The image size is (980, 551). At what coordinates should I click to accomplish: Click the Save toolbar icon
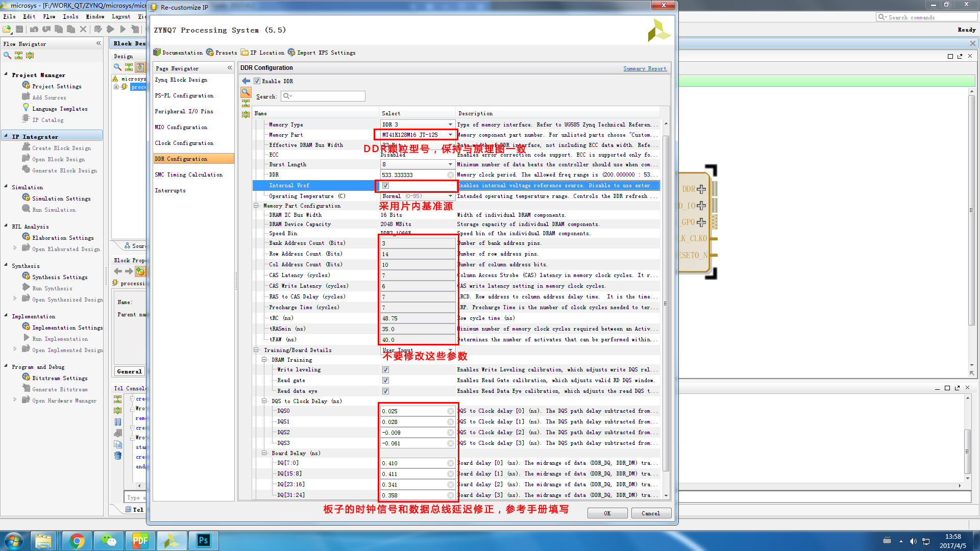click(19, 29)
